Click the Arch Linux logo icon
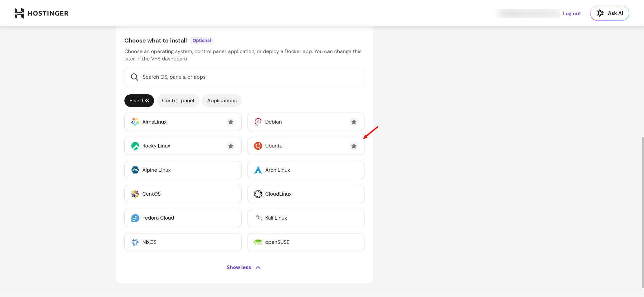Screen dimensions: 644x297 (258, 170)
